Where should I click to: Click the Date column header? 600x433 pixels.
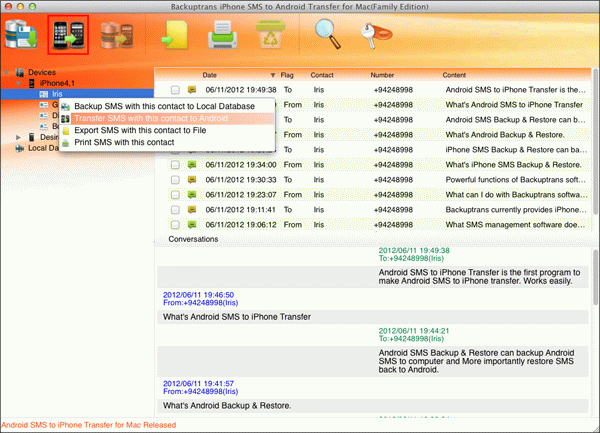click(x=209, y=75)
